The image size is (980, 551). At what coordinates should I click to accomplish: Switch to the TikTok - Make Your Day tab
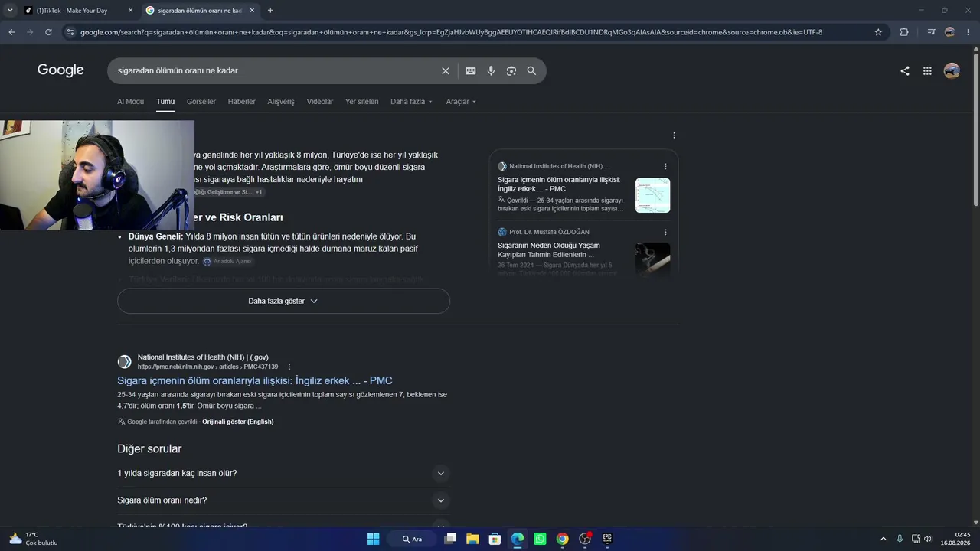(x=71, y=11)
